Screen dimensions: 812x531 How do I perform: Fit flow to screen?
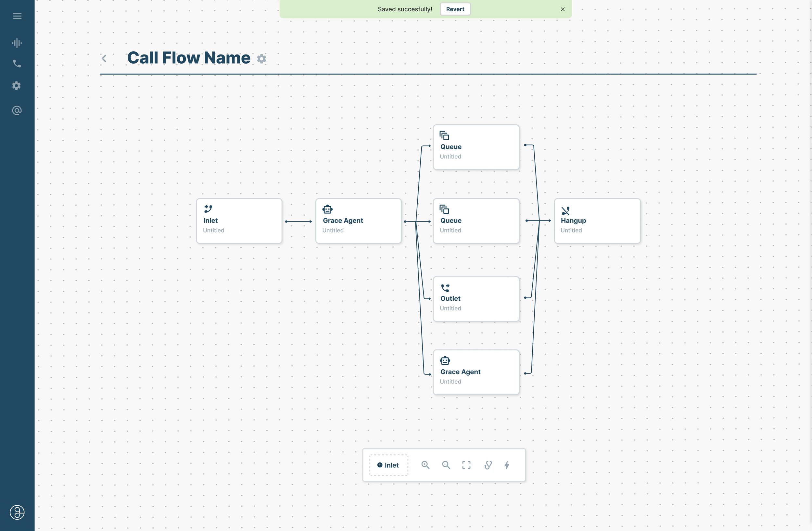click(x=466, y=465)
